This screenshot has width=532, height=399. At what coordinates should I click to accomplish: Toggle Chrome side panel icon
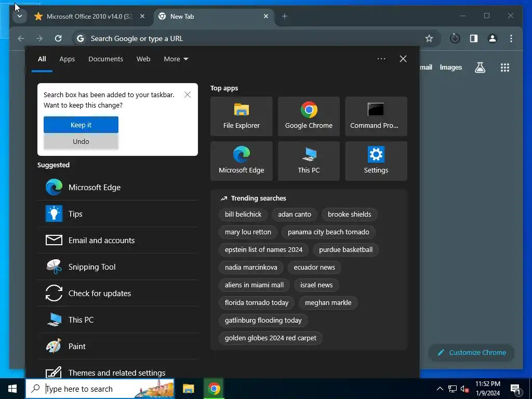(x=474, y=38)
